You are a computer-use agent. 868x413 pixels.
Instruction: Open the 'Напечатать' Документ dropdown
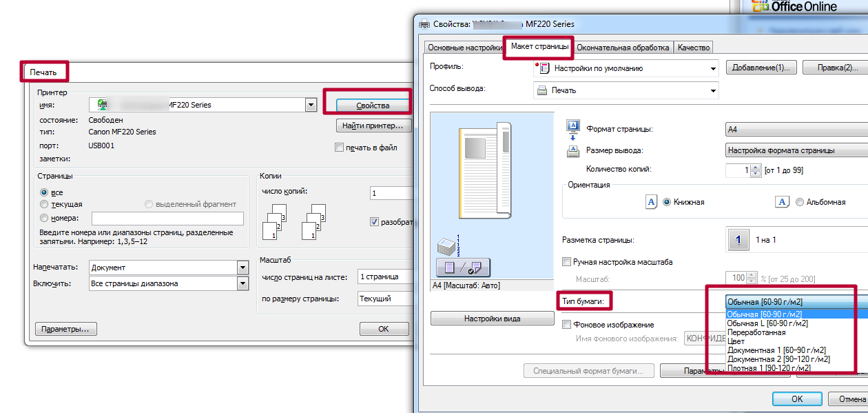[x=242, y=268]
